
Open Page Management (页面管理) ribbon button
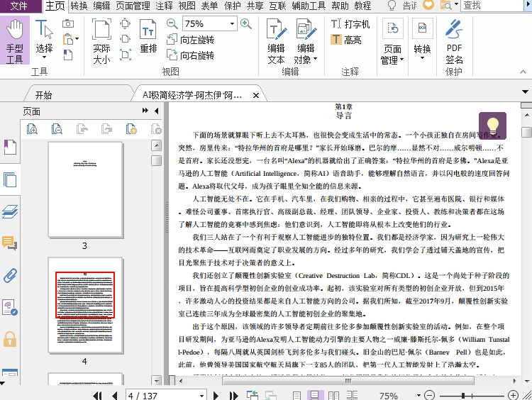392,41
